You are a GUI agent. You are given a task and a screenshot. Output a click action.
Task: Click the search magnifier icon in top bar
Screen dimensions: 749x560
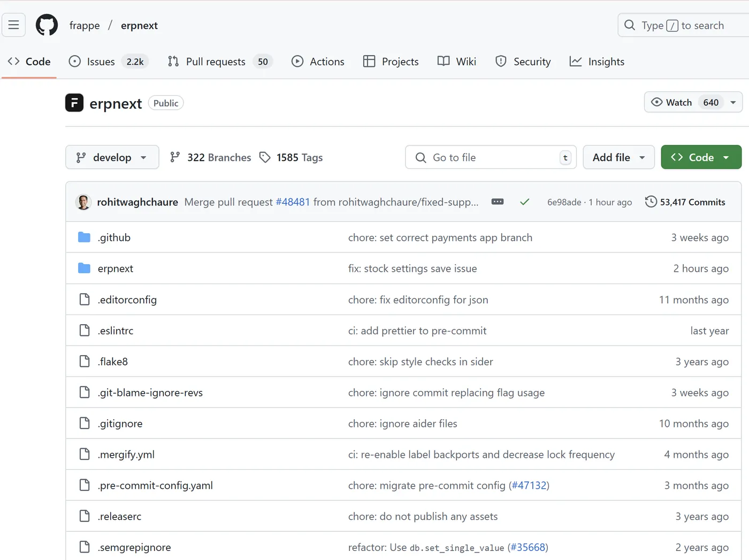coord(630,25)
